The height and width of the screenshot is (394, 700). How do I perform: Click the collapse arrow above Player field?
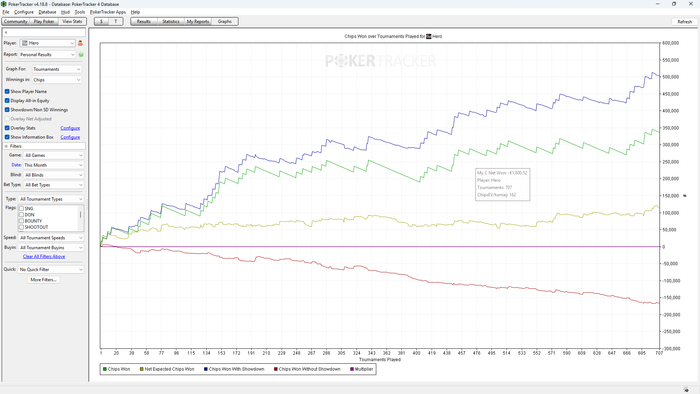[6, 33]
